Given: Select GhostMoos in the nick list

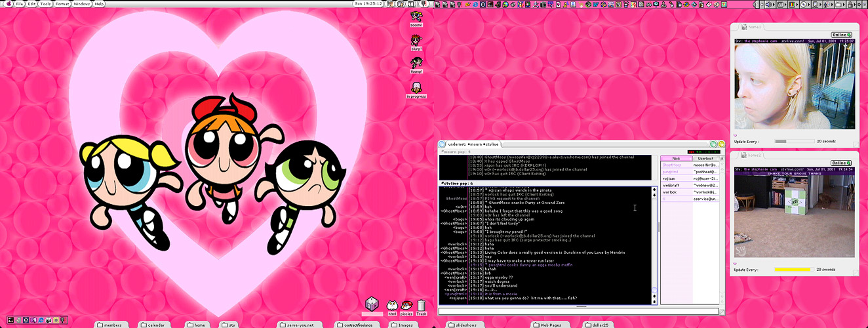Looking at the screenshot, I should [x=673, y=165].
